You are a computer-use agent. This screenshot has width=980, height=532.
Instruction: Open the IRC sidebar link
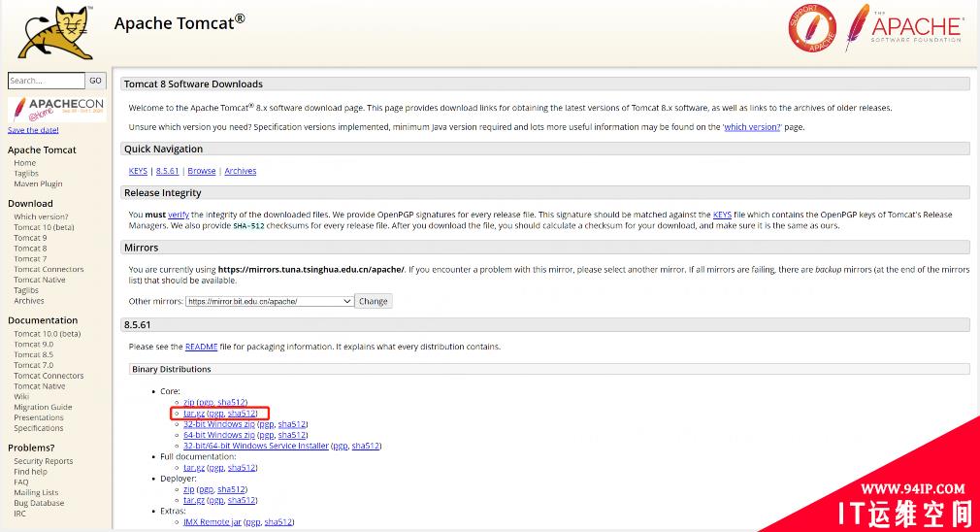[20, 514]
